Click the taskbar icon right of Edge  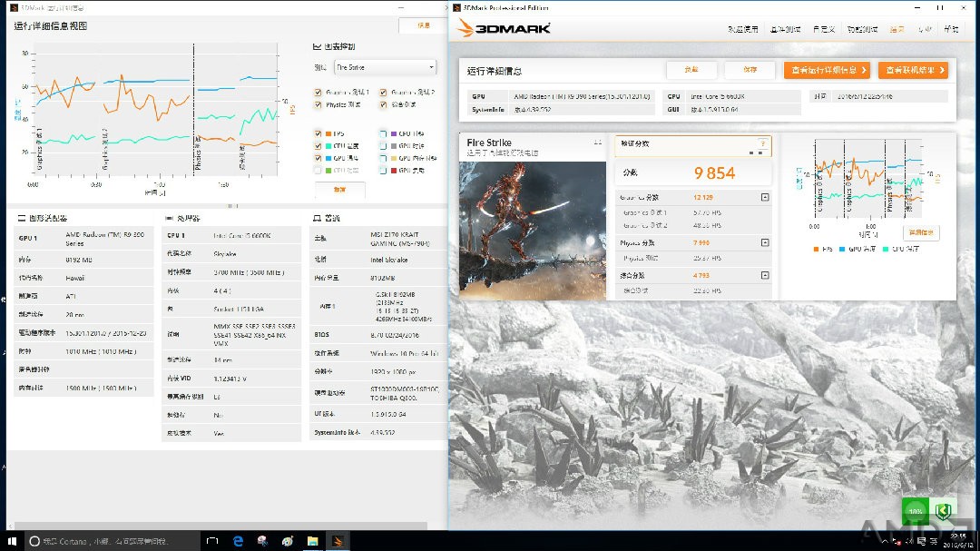coord(262,541)
